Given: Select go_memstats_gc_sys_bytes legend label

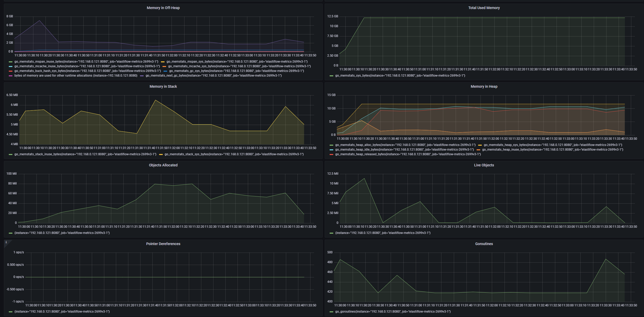Looking at the screenshot, I should [x=236, y=71].
